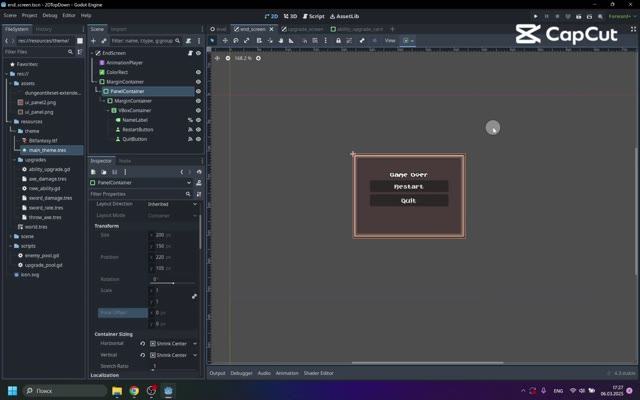
Task: Click the lock selected node icon
Action: click(338, 40)
